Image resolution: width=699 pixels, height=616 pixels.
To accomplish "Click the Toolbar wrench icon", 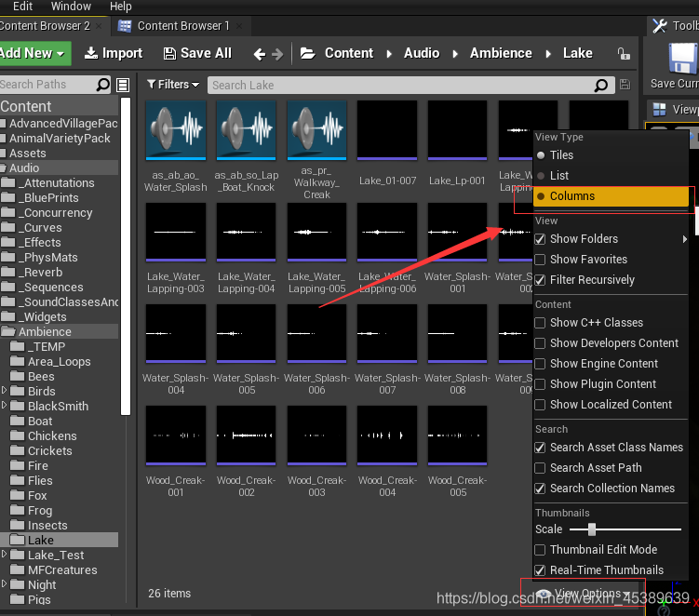I will (660, 26).
